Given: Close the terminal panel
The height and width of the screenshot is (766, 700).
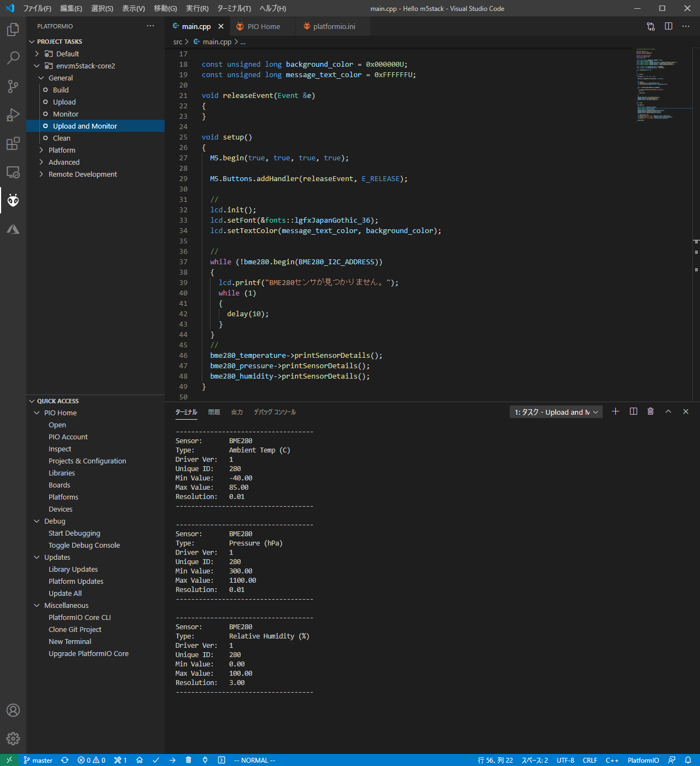Looking at the screenshot, I should [x=686, y=411].
